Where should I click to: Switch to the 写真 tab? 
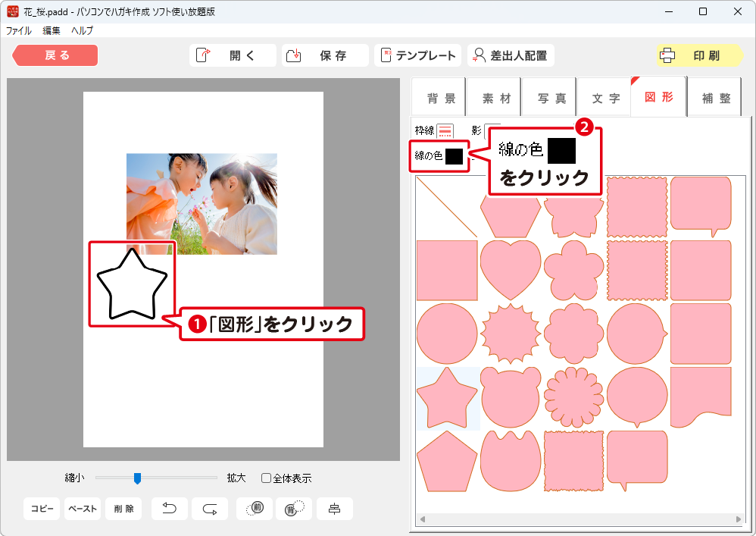pos(551,99)
